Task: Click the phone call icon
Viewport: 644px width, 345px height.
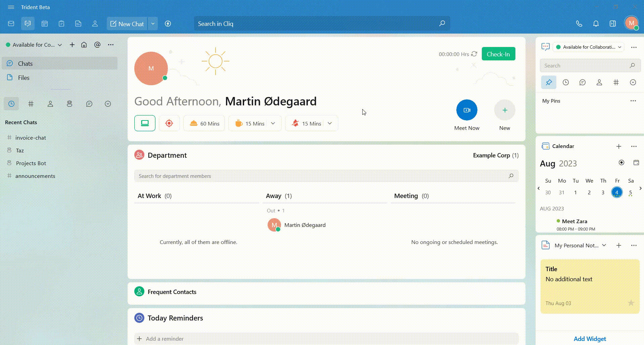Action: click(579, 24)
